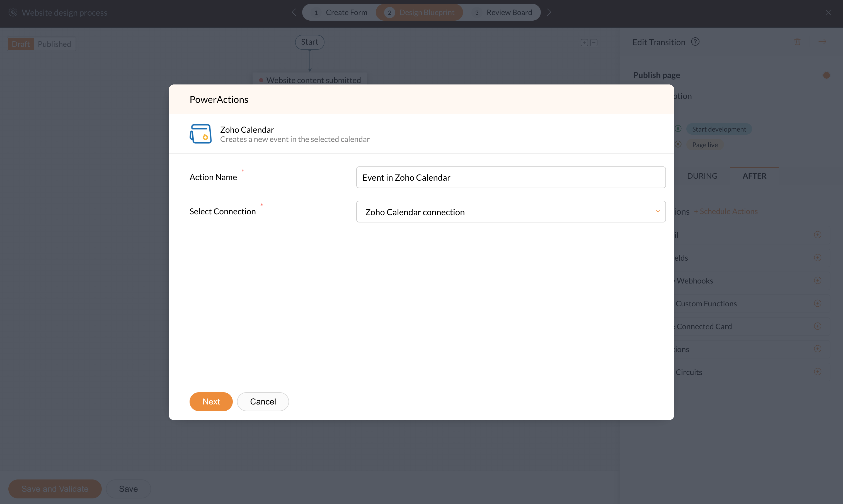Click the zoom in plus icon on canvas
Image resolution: width=843 pixels, height=504 pixels.
[x=584, y=43]
